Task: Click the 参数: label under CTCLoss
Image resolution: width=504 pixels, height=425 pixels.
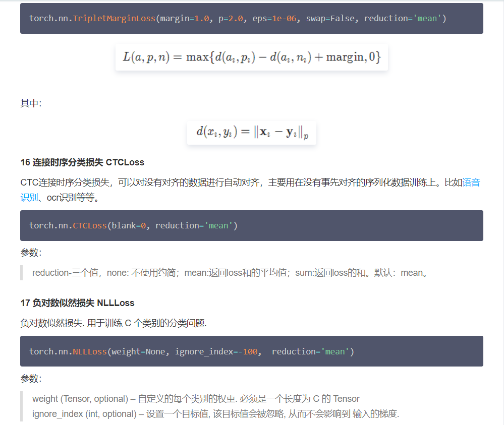Action: coord(31,253)
